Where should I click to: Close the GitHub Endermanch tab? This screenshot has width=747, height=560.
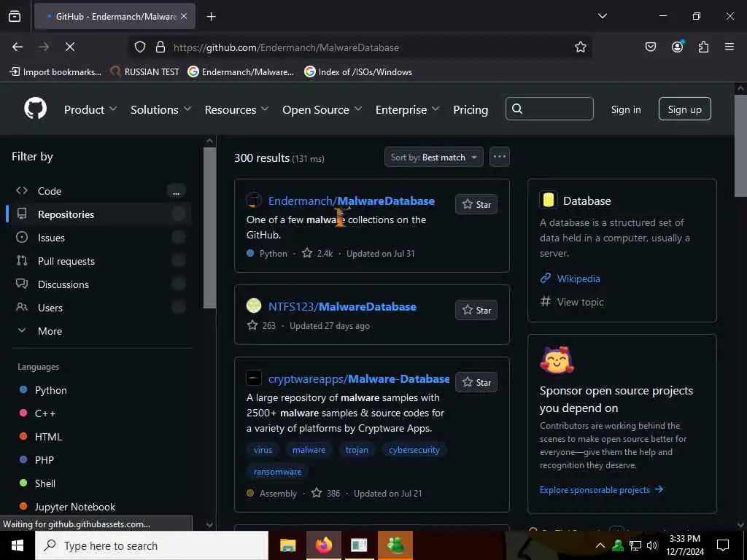184,16
